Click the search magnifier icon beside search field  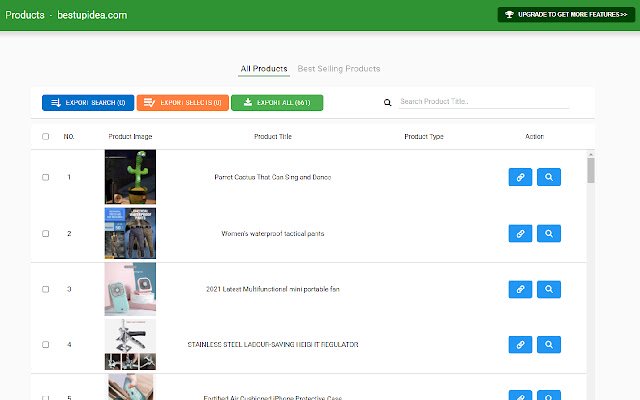387,102
